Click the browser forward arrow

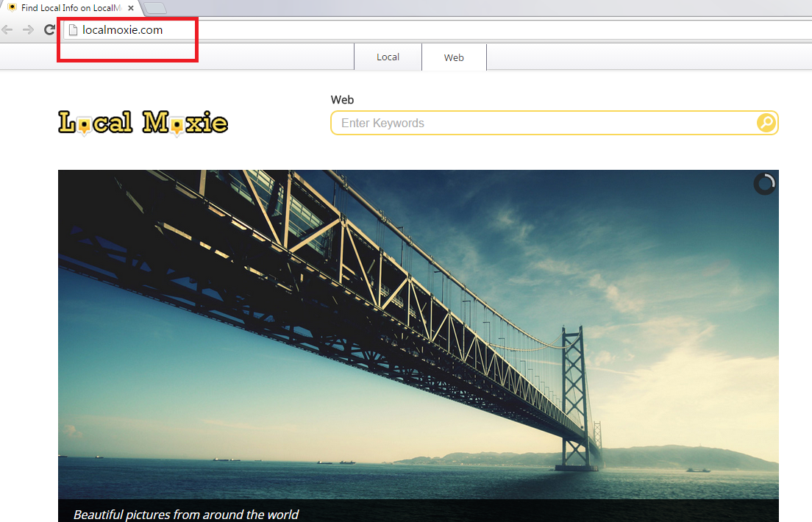click(28, 30)
